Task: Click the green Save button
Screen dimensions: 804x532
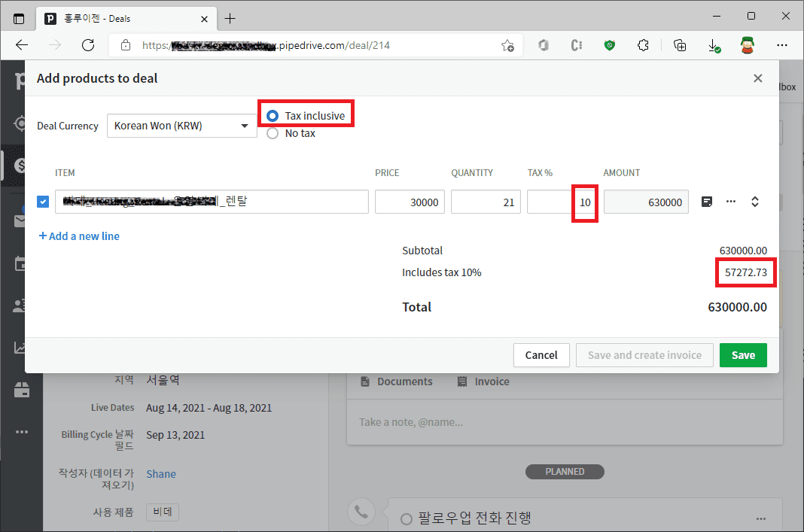Action: [743, 355]
